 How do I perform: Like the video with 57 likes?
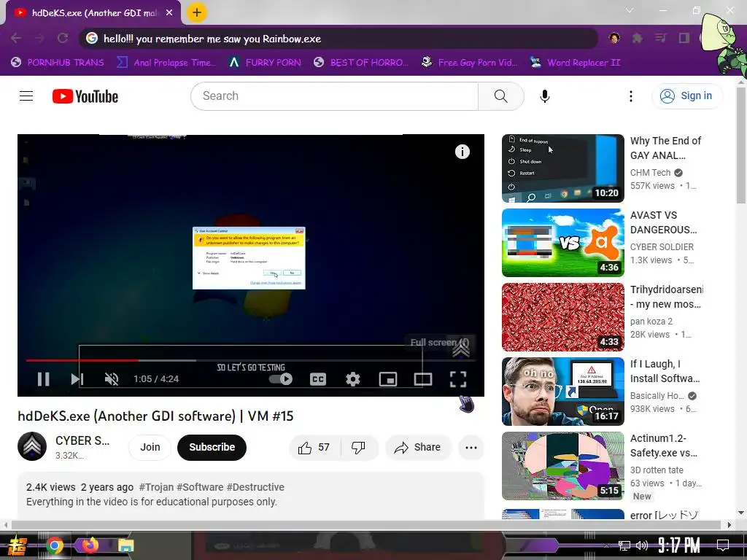pos(314,447)
